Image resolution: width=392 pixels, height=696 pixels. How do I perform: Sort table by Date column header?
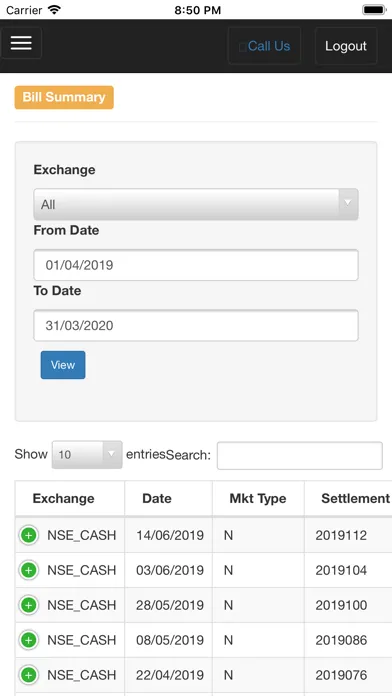pyautogui.click(x=168, y=498)
